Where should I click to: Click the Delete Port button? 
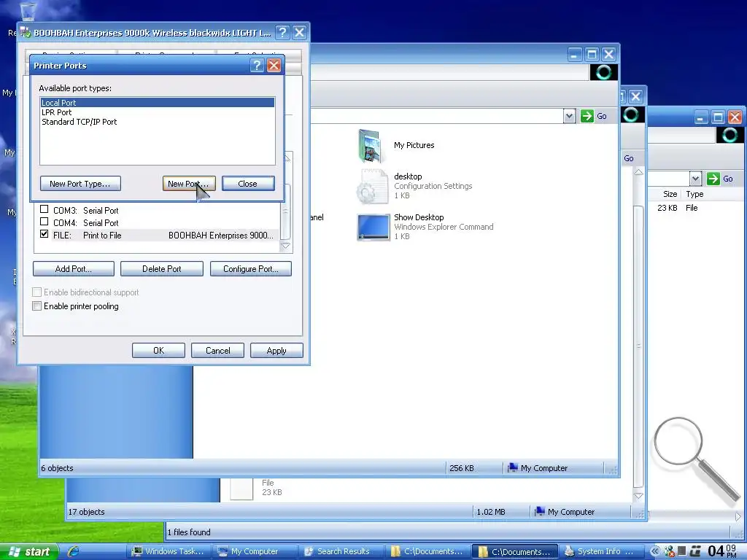tap(161, 268)
